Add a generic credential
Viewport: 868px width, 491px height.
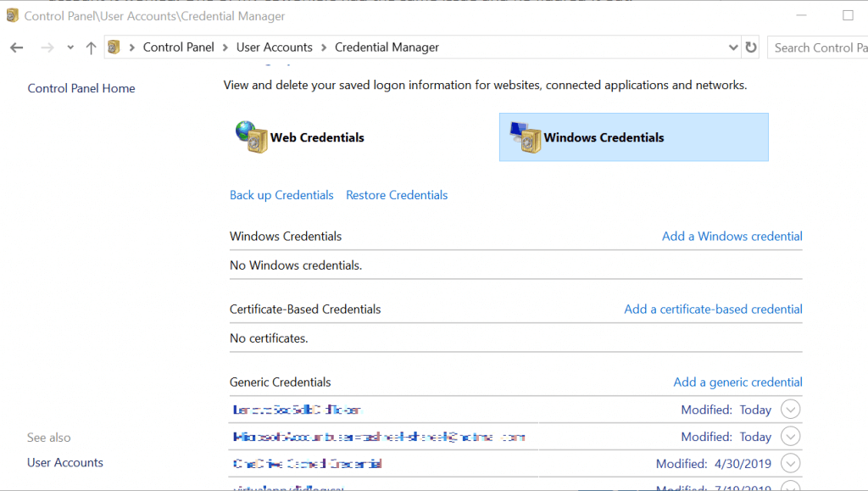[x=737, y=382]
